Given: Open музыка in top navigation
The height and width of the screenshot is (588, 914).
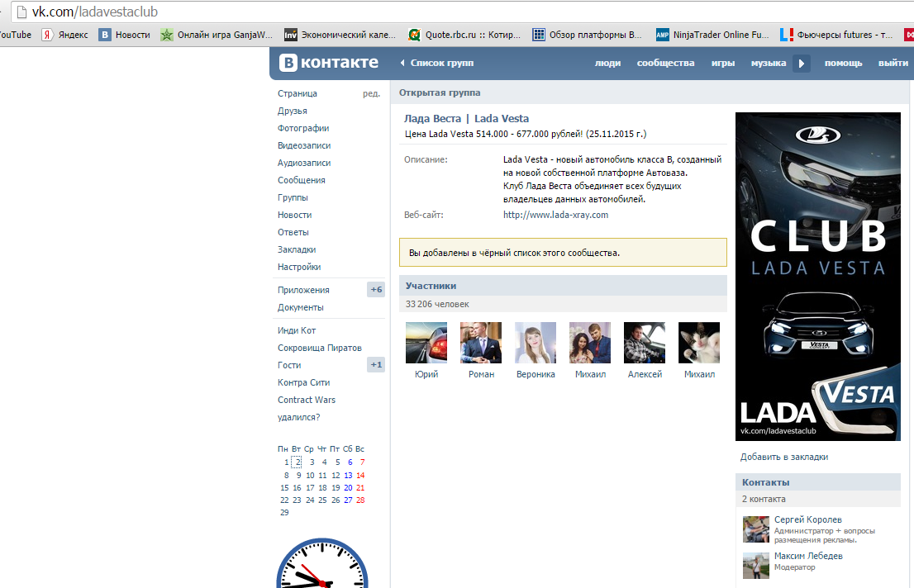Looking at the screenshot, I should [x=769, y=63].
